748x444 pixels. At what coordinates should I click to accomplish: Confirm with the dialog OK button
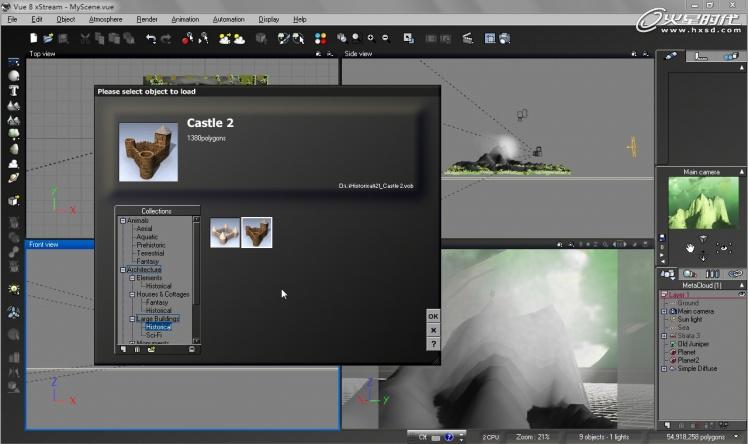coord(433,316)
